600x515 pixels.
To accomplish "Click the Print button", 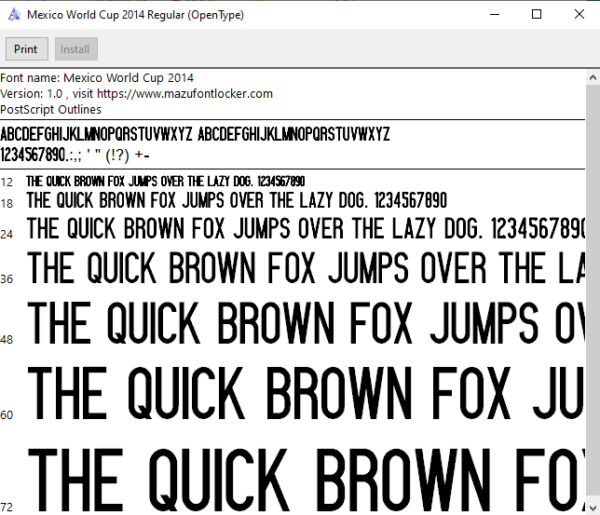I will (x=27, y=49).
